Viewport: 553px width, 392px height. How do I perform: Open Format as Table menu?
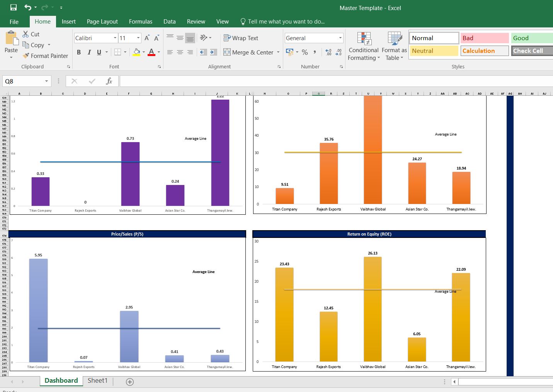(x=394, y=46)
